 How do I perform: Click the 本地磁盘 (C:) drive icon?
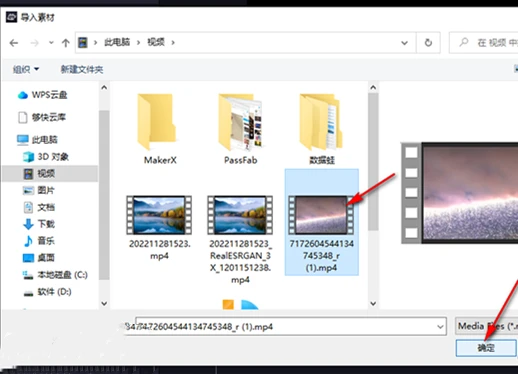click(x=28, y=275)
